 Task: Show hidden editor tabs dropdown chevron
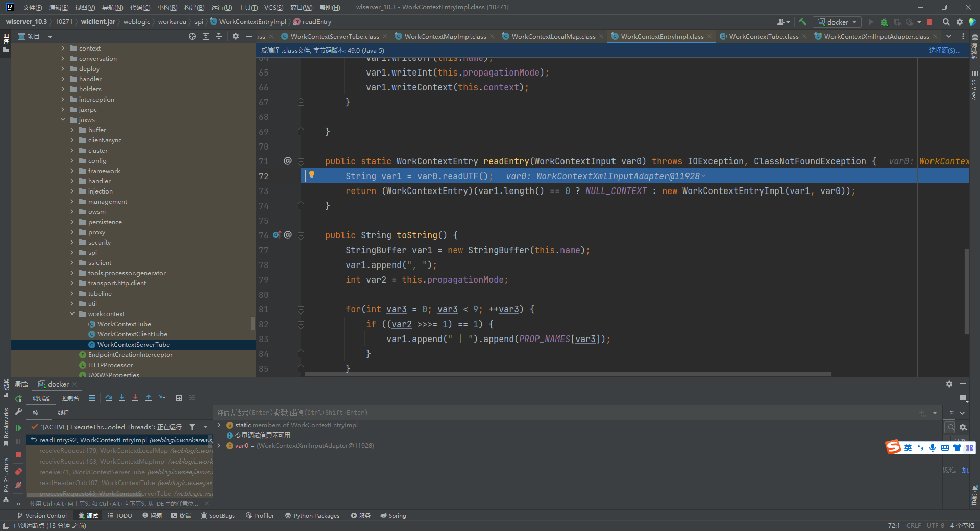coord(949,36)
